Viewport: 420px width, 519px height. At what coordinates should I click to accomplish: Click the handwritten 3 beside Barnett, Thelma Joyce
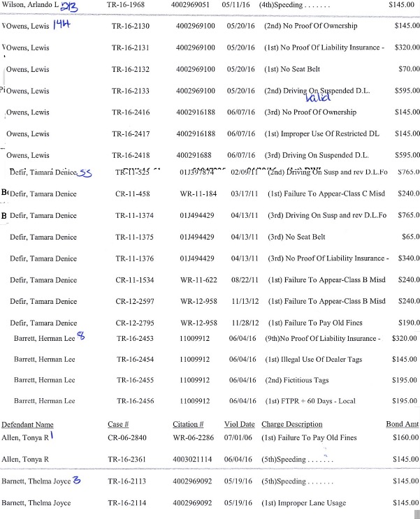[x=77, y=480]
